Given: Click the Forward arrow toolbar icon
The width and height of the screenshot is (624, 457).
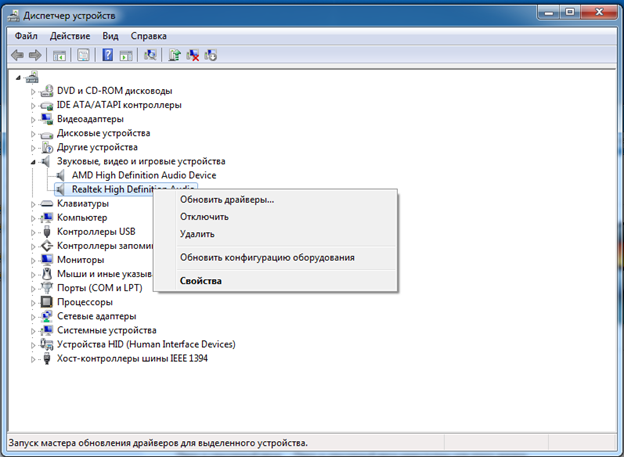Looking at the screenshot, I should (x=35, y=55).
